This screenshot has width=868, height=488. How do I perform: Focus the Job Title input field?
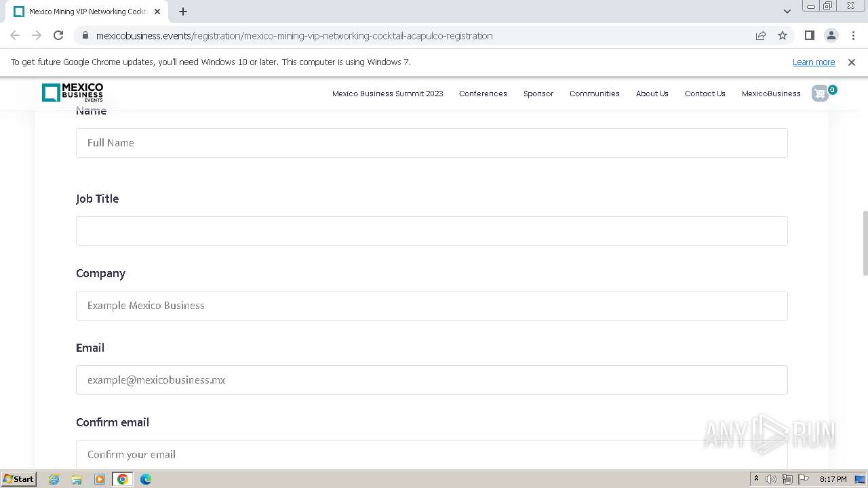tap(432, 231)
